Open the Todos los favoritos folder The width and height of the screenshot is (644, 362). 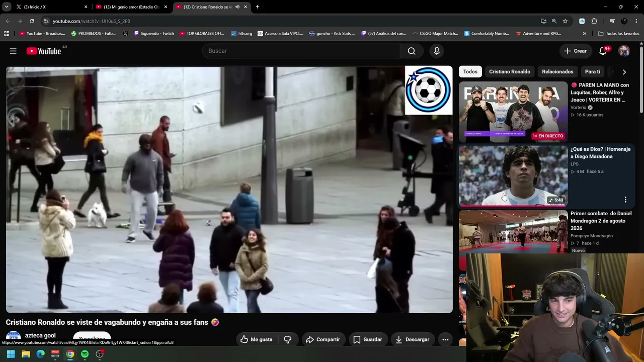618,34
